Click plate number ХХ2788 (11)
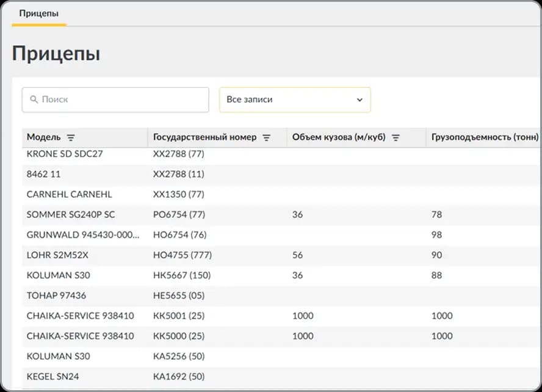The height and width of the screenshot is (392, 542). [179, 174]
